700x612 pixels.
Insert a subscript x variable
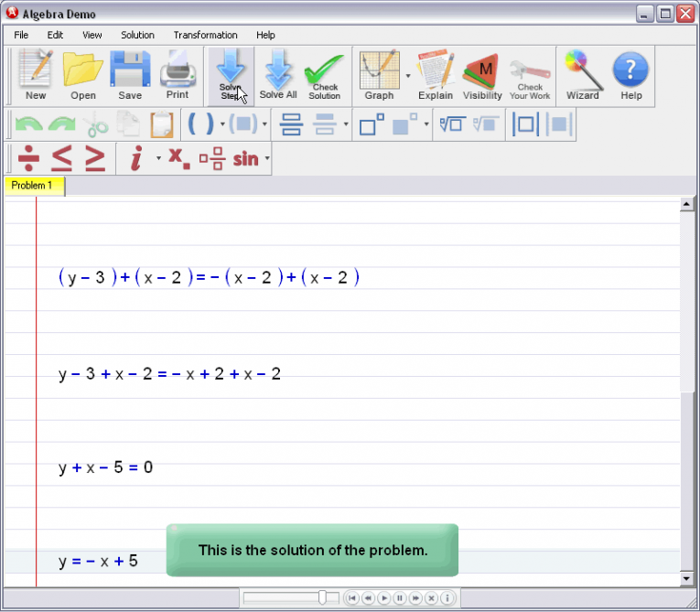click(x=179, y=158)
